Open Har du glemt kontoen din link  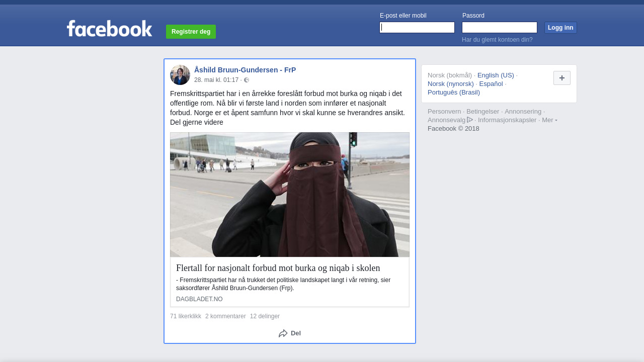[497, 40]
